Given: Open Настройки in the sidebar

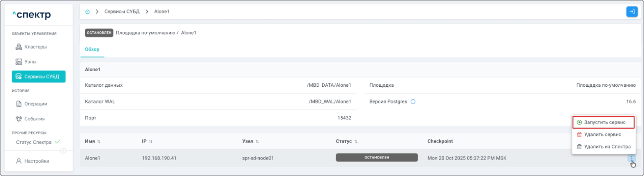Looking at the screenshot, I should click(x=36, y=161).
